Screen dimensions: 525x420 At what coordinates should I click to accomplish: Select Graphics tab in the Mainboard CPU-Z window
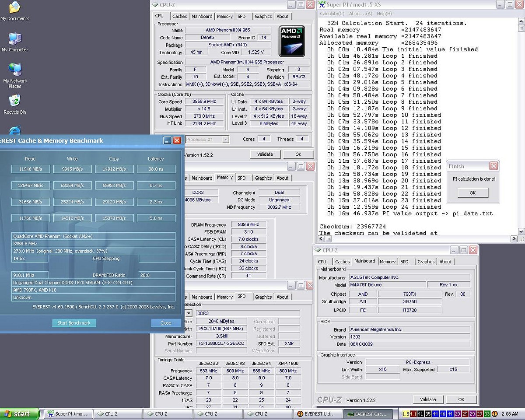426,262
